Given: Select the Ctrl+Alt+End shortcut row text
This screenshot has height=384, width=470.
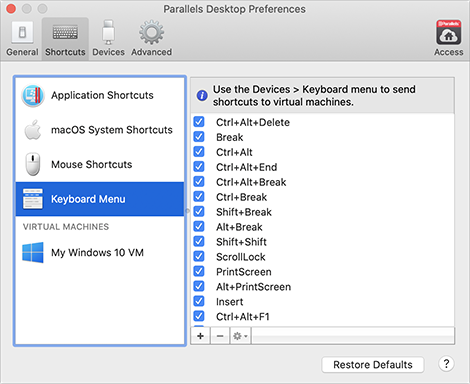Looking at the screenshot, I should pos(246,167).
